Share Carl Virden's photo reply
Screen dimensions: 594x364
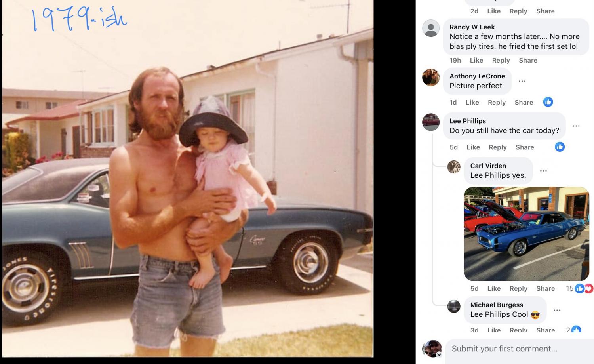[545, 288]
